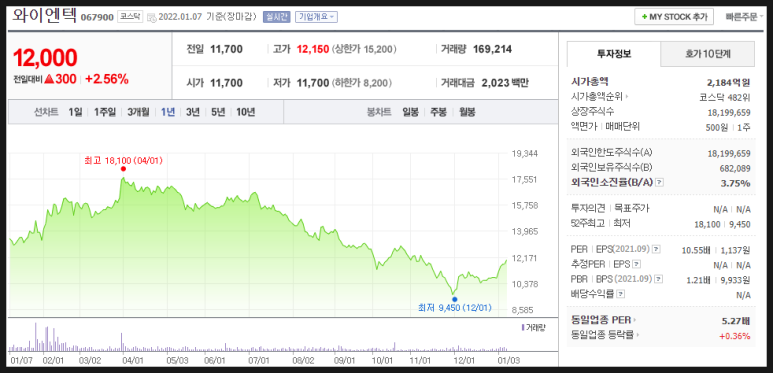773x373 pixels.
Task: Click the 외국인보유주식수 682,089 value
Action: [x=735, y=169]
